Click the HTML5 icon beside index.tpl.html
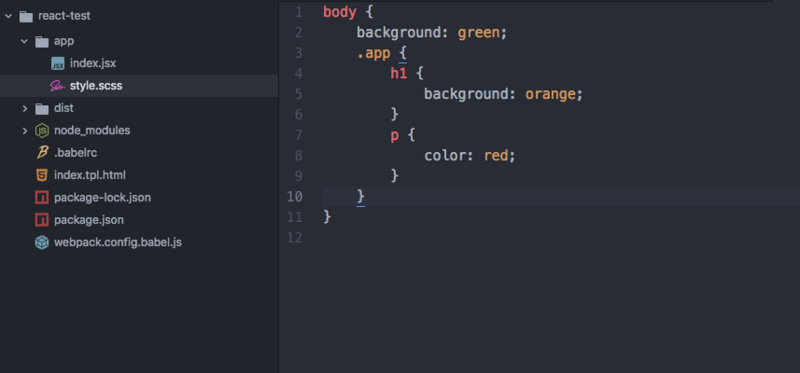The height and width of the screenshot is (373, 800). [x=42, y=175]
